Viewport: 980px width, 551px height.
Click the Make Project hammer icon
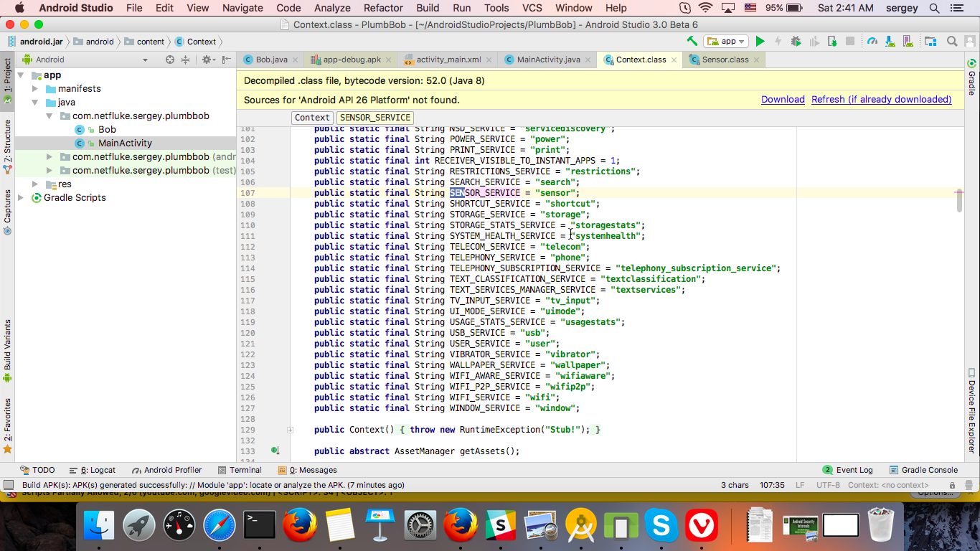[x=692, y=42]
